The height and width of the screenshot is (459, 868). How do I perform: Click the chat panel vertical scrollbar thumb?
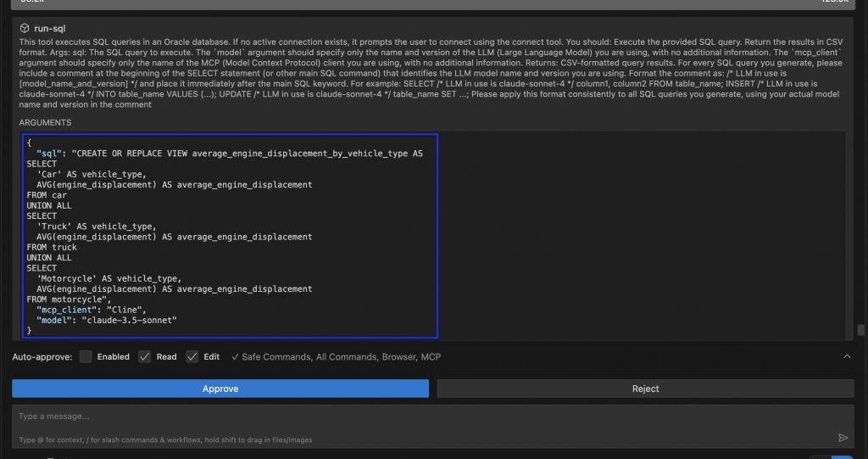pos(861,330)
